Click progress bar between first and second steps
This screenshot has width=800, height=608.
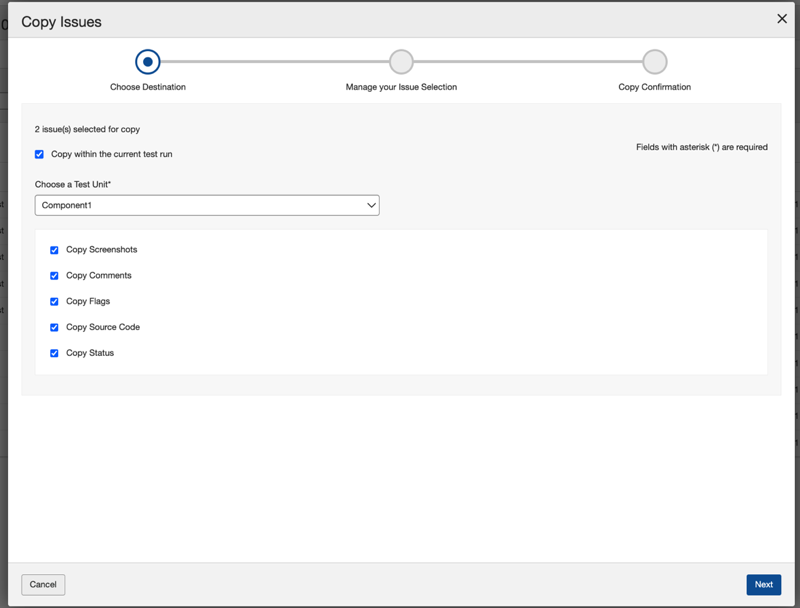274,62
